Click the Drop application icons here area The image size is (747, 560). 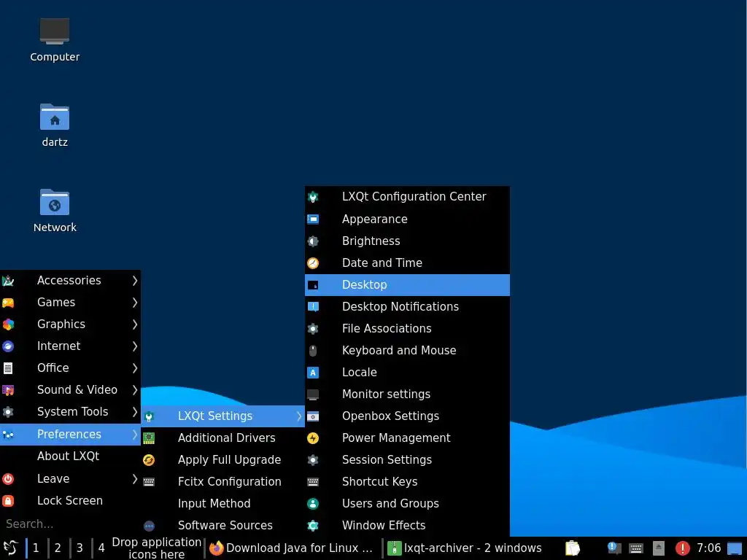coord(156,548)
